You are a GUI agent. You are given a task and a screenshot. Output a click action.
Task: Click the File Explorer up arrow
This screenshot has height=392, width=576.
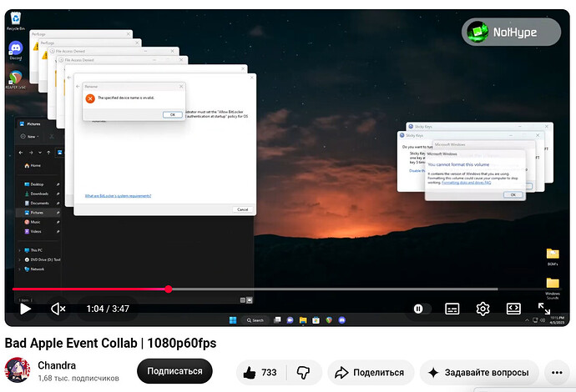click(x=48, y=153)
